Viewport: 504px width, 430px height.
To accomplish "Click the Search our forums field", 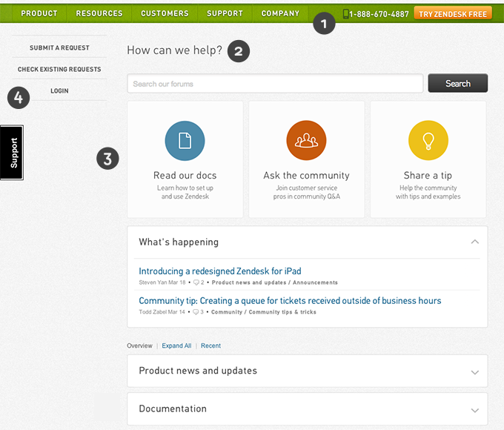I will [x=275, y=84].
